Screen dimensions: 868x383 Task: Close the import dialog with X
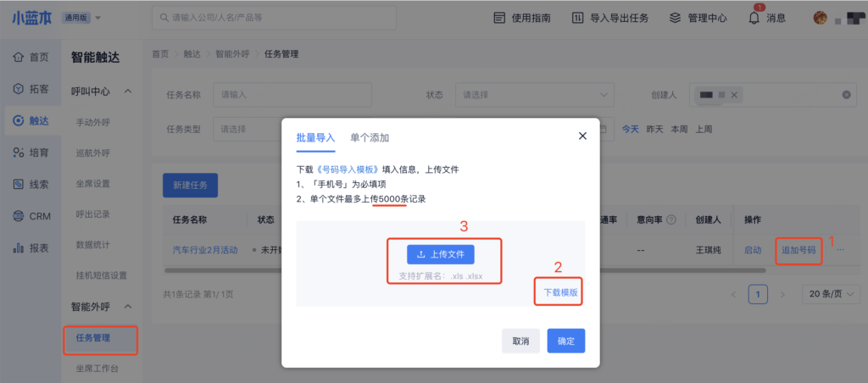[582, 136]
